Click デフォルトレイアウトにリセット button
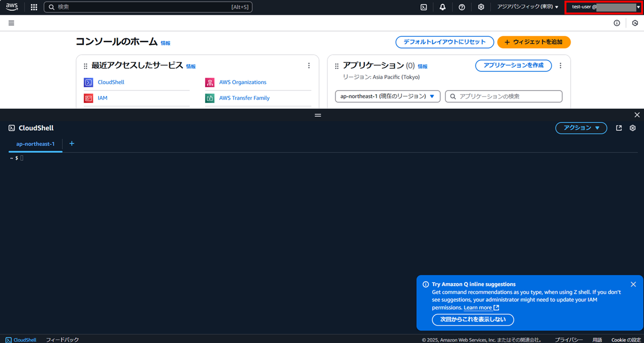The height and width of the screenshot is (343, 644). (x=445, y=42)
